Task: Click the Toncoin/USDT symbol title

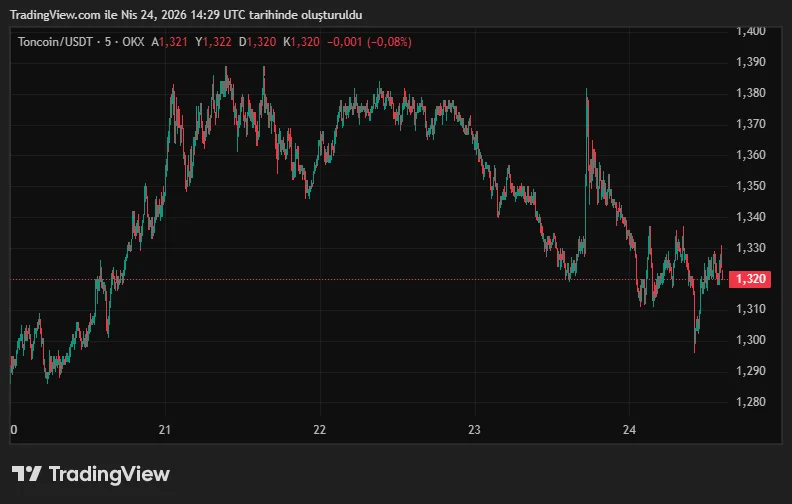Action: pos(55,42)
